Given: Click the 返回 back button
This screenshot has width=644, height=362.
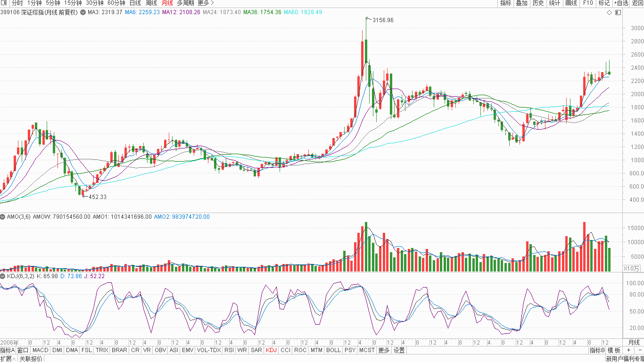Looking at the screenshot, I should click(637, 3).
